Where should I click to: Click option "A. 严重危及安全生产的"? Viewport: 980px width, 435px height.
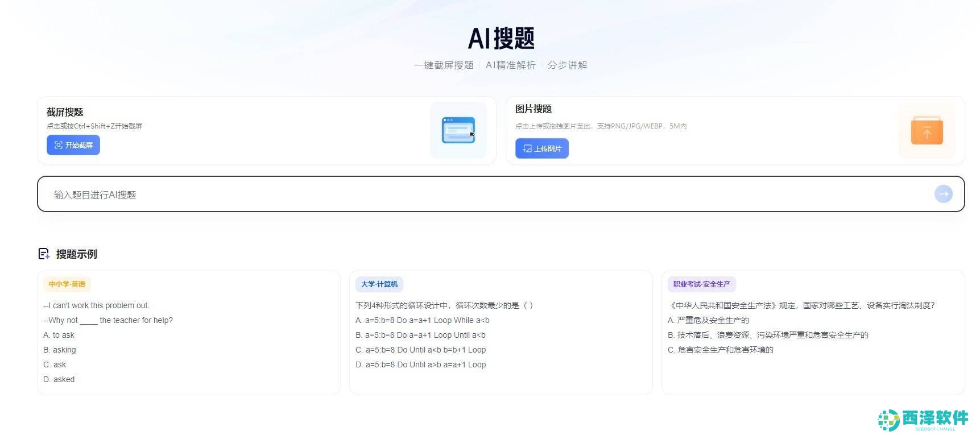[709, 320]
